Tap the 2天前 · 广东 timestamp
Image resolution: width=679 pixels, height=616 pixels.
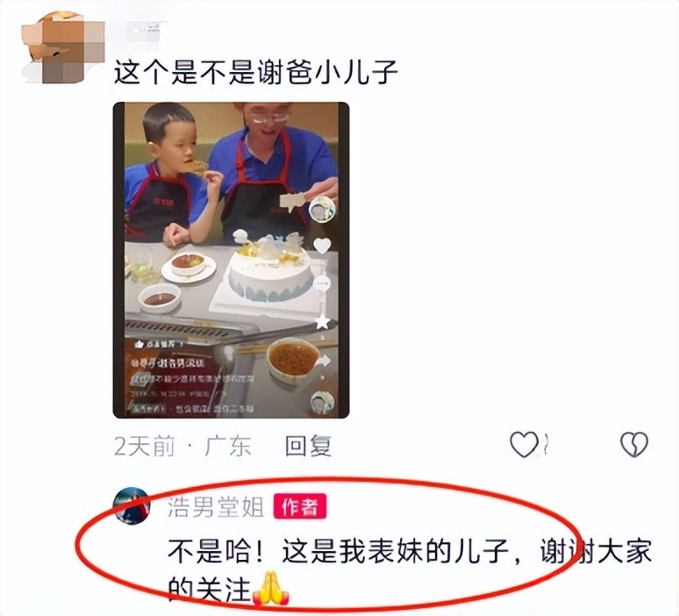click(182, 446)
